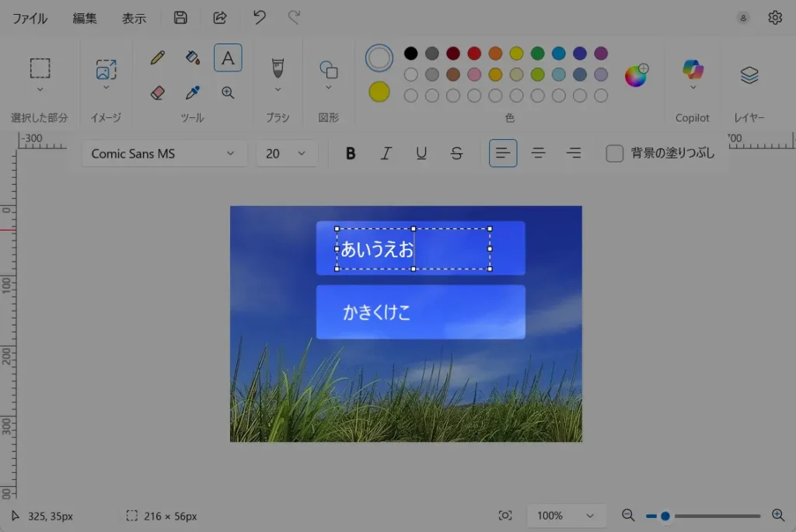The height and width of the screenshot is (532, 796).
Task: Toggle strikethrough formatting
Action: coord(456,153)
